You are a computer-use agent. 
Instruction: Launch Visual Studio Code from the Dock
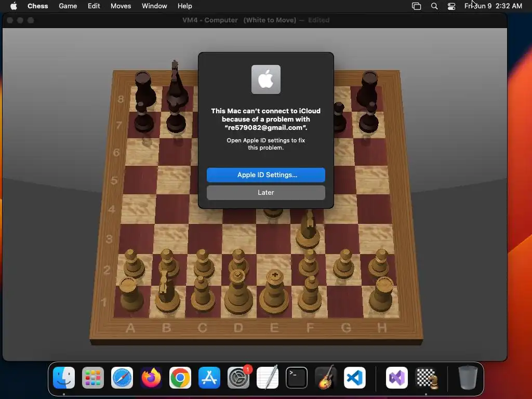(x=355, y=377)
